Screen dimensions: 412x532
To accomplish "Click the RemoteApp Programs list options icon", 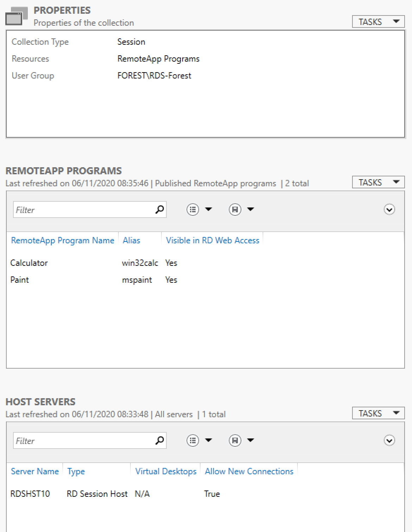I will point(193,209).
